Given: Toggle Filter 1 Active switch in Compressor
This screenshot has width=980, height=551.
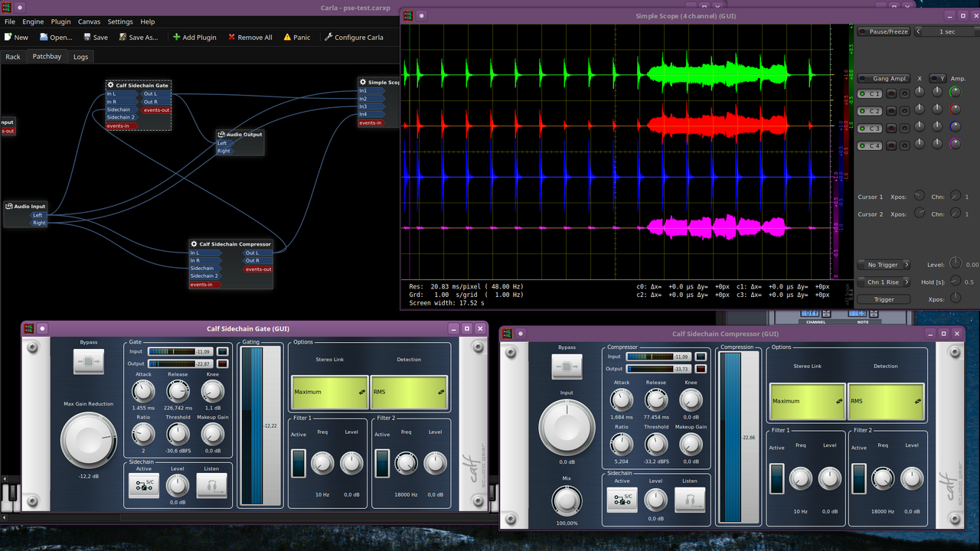Looking at the screenshot, I should click(x=777, y=478).
